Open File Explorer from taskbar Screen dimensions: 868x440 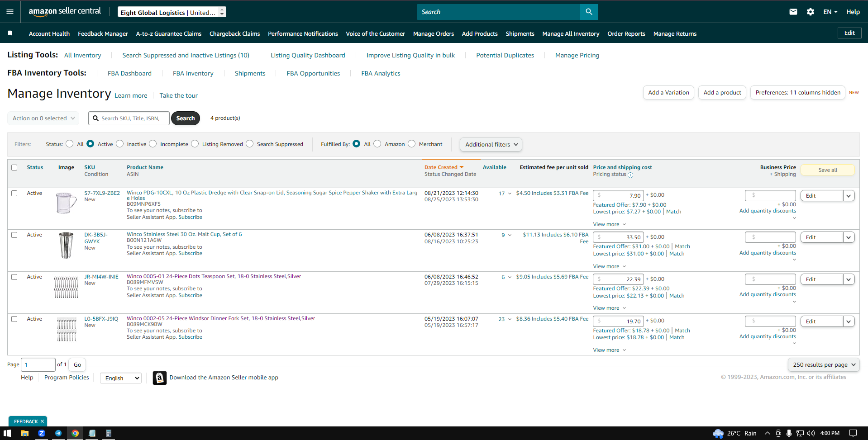click(25, 433)
